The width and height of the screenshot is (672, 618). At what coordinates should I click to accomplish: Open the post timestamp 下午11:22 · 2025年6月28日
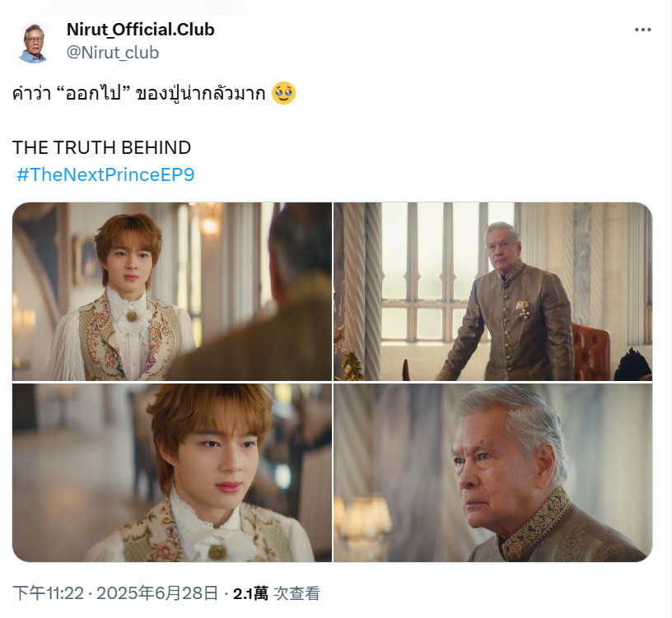point(115,593)
